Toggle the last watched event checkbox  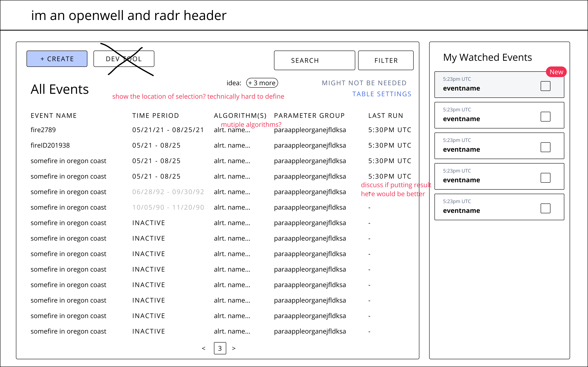click(545, 208)
